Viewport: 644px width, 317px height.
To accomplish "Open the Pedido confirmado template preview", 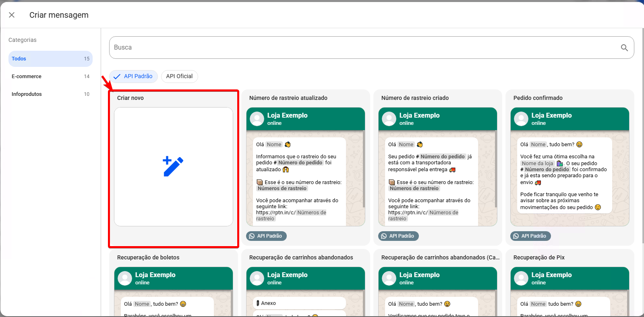I will (x=570, y=167).
